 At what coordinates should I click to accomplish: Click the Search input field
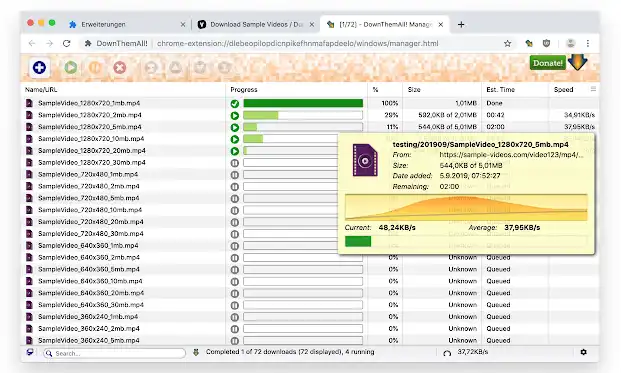pyautogui.click(x=114, y=353)
